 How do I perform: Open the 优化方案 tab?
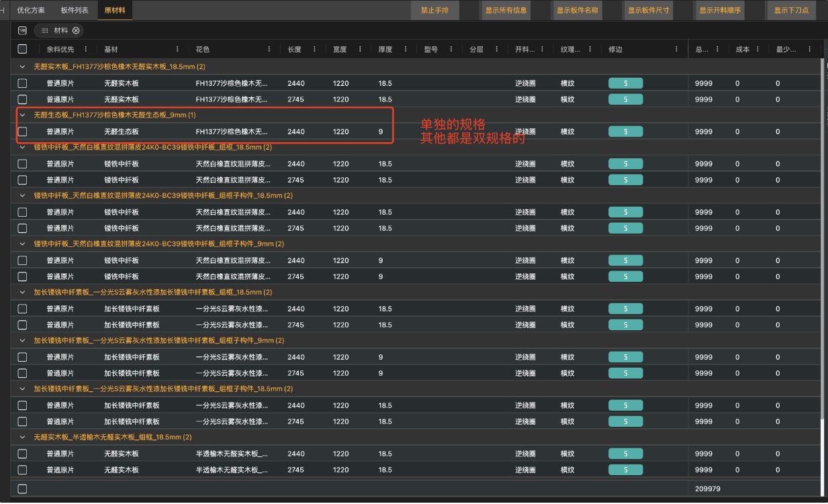click(x=31, y=11)
